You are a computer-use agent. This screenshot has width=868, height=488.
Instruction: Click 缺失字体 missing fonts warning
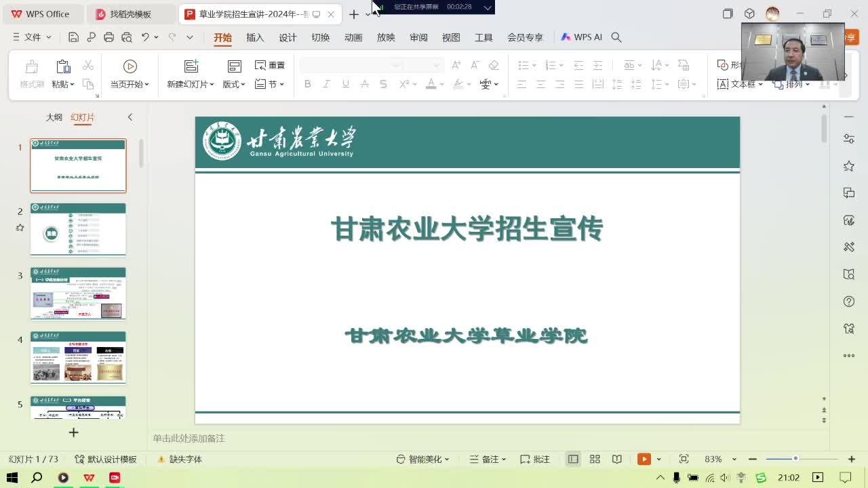coord(180,459)
